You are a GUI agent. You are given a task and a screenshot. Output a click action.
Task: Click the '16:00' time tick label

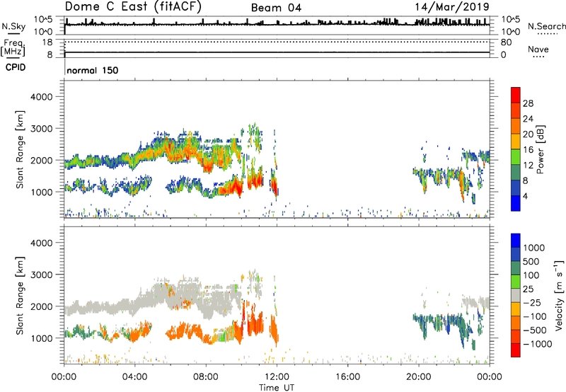(x=347, y=377)
